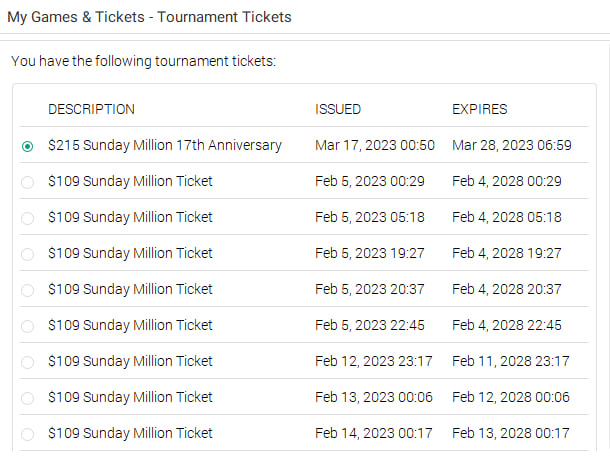Select radio button for ticket issued Feb 5, 2023 00:29

27,182
